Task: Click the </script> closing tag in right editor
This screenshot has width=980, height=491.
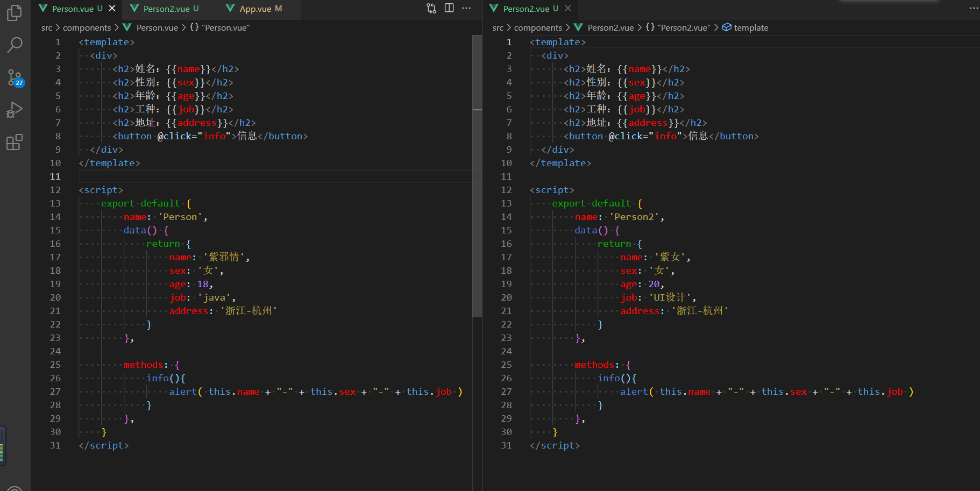Action: point(555,445)
